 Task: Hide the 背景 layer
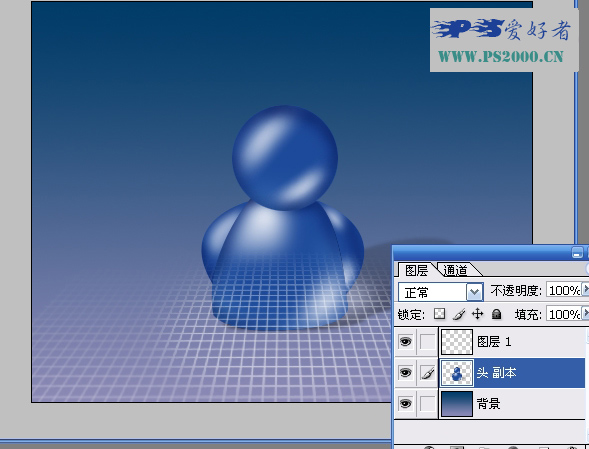[x=405, y=404]
